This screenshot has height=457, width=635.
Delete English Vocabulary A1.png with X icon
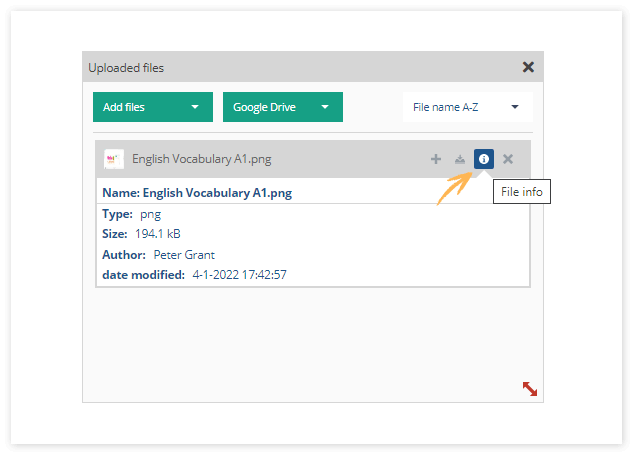(x=508, y=159)
